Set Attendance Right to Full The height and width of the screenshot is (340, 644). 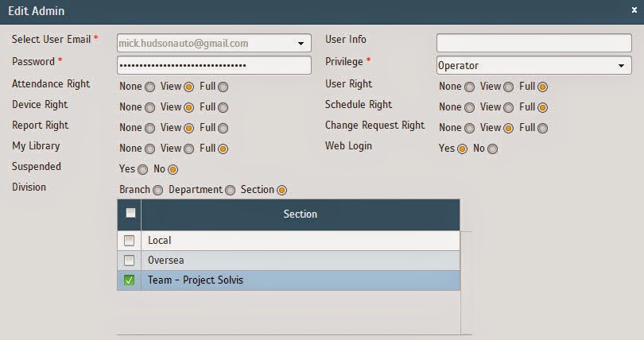tap(223, 87)
